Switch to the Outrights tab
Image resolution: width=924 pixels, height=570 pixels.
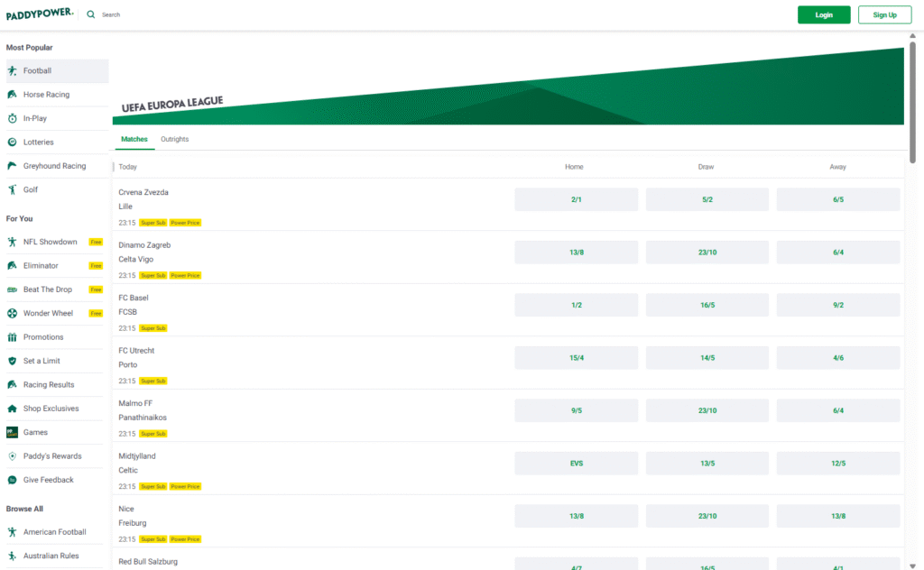(x=174, y=140)
